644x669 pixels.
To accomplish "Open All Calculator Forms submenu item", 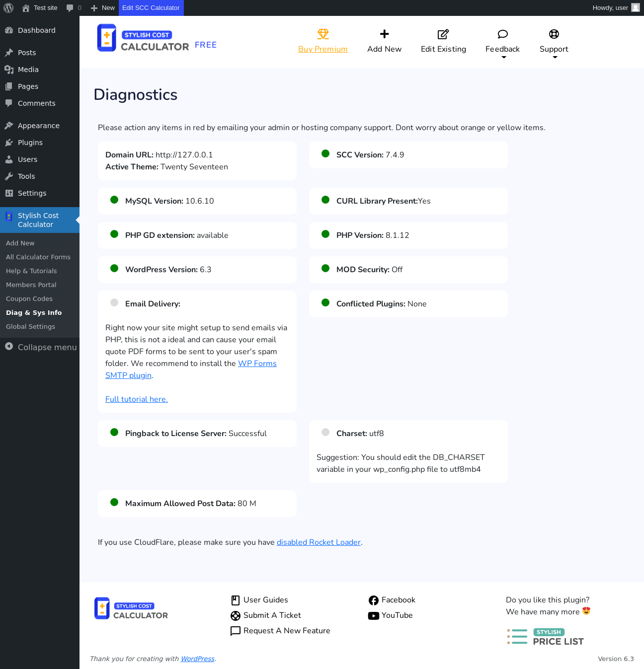I will click(x=38, y=257).
